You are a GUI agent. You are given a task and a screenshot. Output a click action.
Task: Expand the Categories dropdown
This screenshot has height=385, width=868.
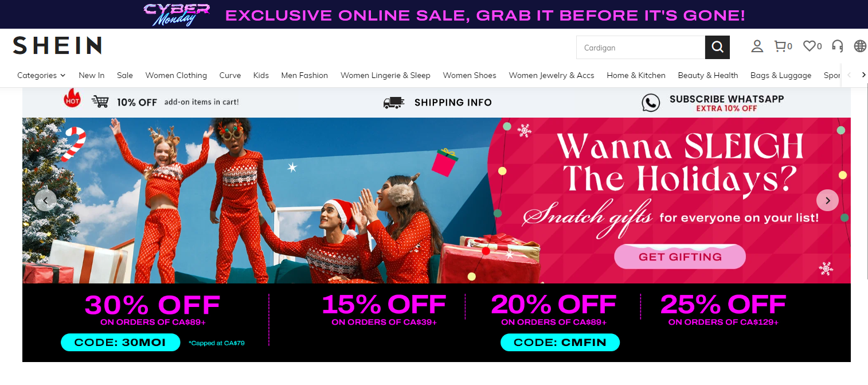[x=41, y=75]
